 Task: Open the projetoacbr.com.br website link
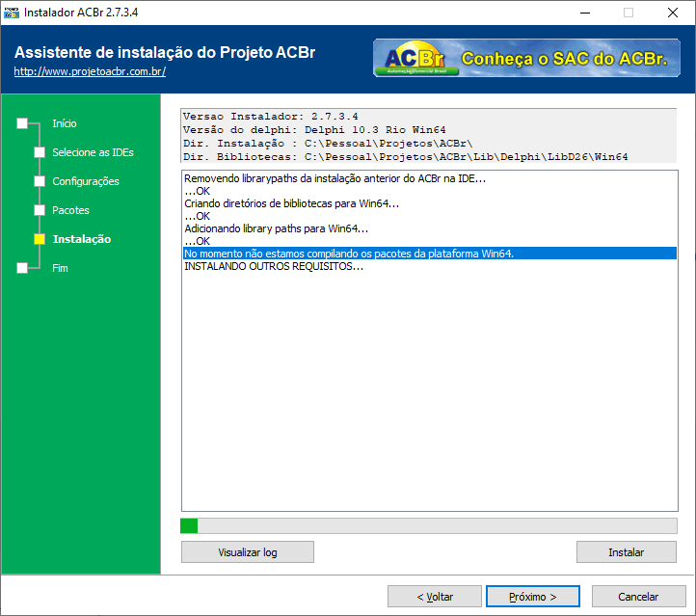tap(90, 71)
